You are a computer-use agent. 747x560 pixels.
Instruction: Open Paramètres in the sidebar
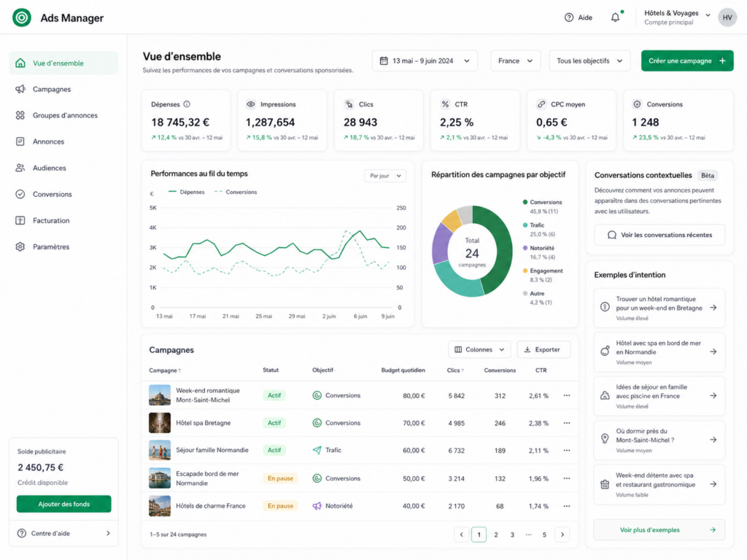pyautogui.click(x=64, y=246)
